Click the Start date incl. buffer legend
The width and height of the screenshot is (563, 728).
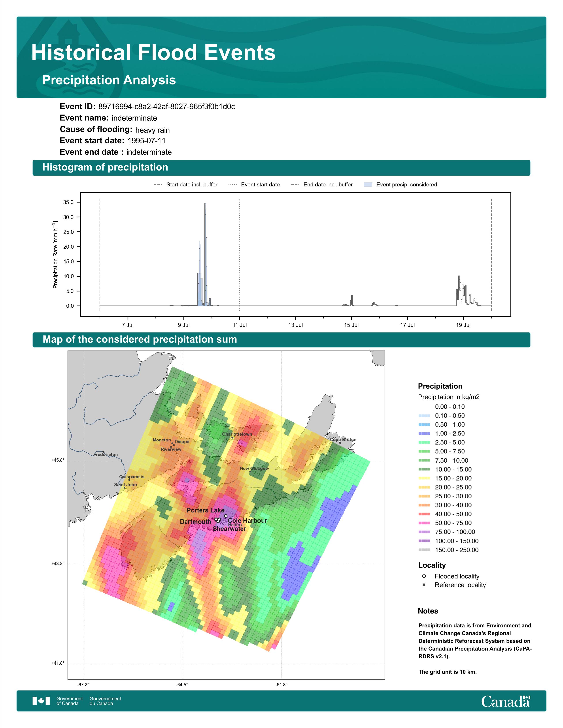pos(185,185)
